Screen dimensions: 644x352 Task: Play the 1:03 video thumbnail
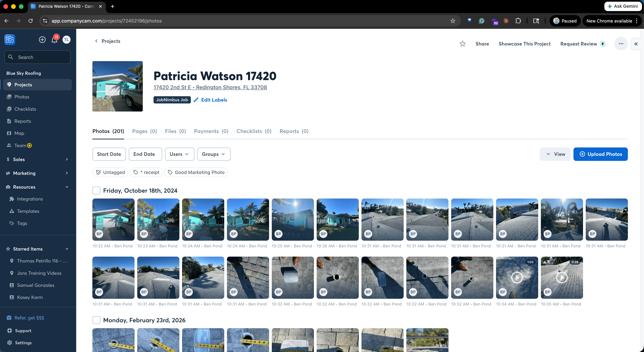(517, 277)
